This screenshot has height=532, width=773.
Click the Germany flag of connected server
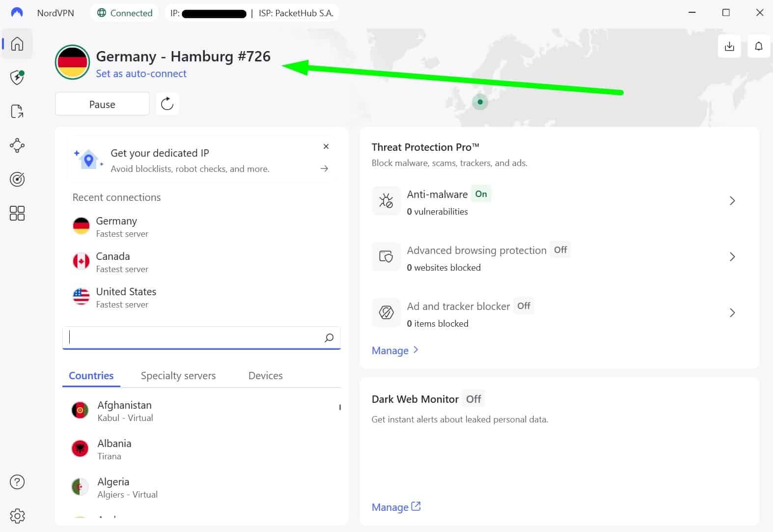[x=72, y=62]
